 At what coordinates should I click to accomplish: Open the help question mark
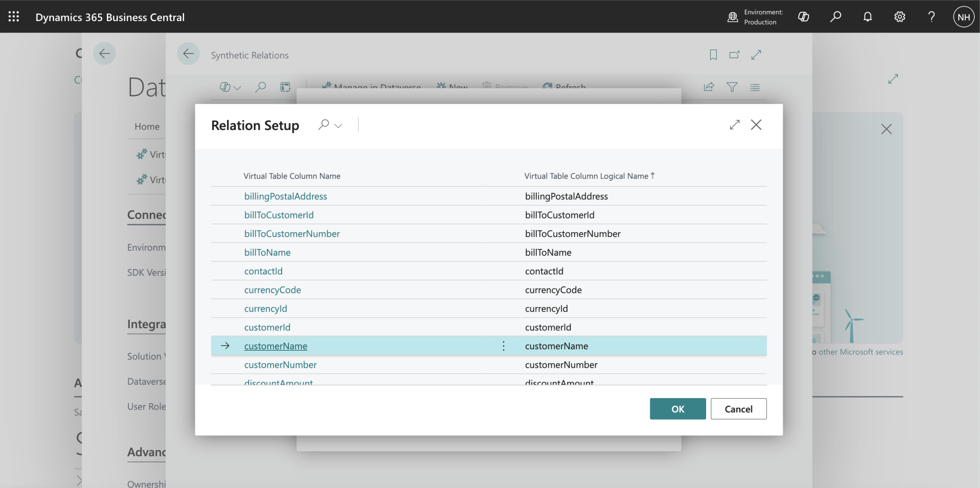point(931,17)
